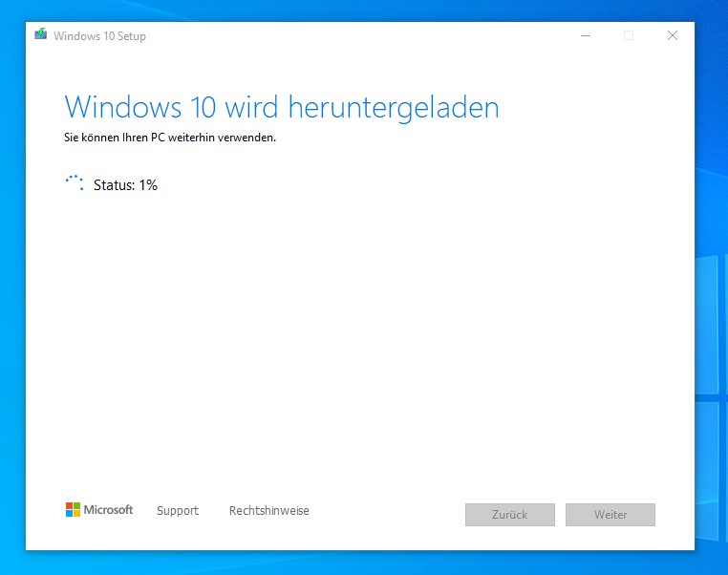Screen dimensions: 728x575
Task: Minimize the Windows 10 Setup window
Action: click(586, 35)
